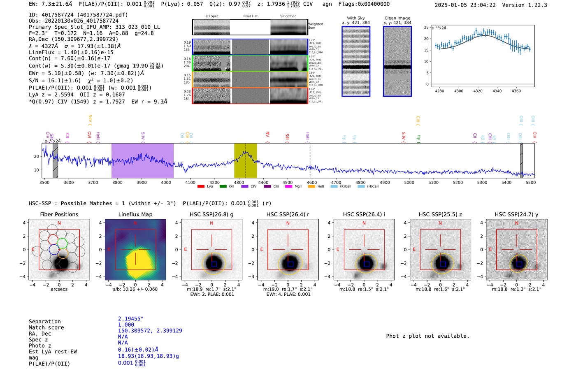Click the 'LineFlux = 1.40(±0.16)e-15' line

[x=71, y=52]
